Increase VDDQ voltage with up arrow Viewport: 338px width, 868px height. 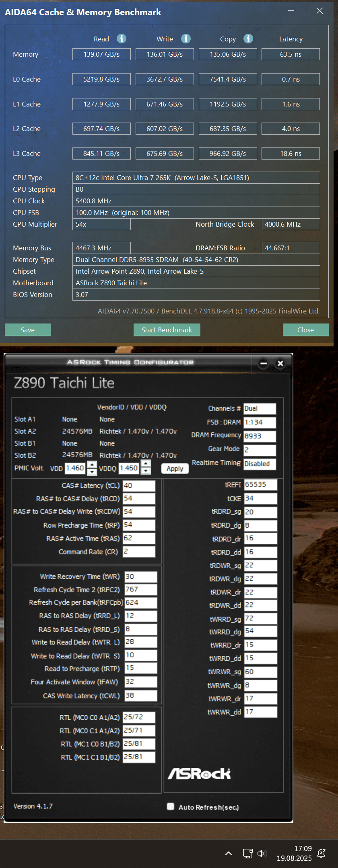tap(146, 463)
